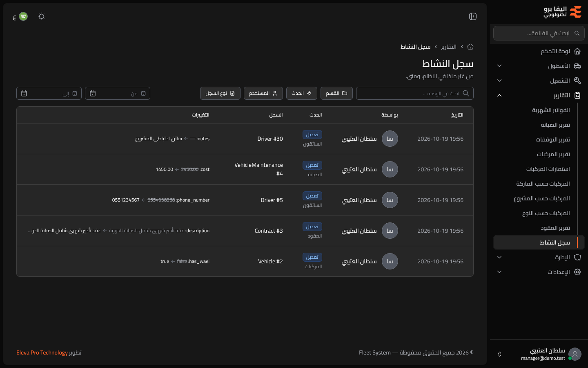588x368 pixels.
Task: Open the Eleva Pro Technology link
Action: [42, 352]
